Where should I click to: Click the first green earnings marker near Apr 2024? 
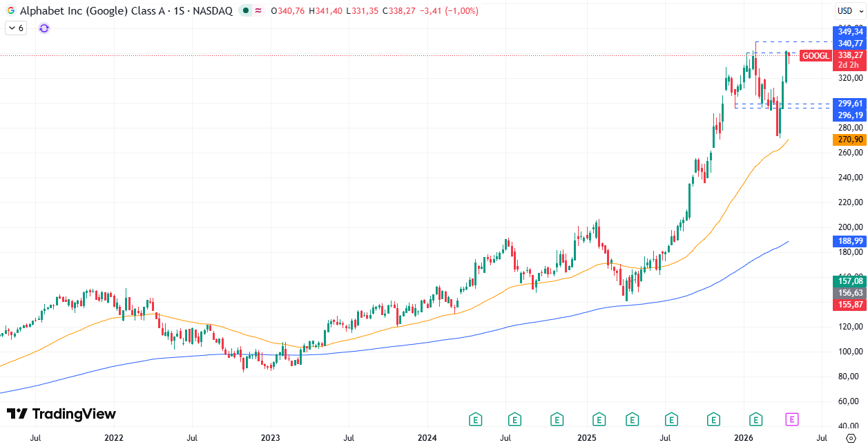[475, 419]
